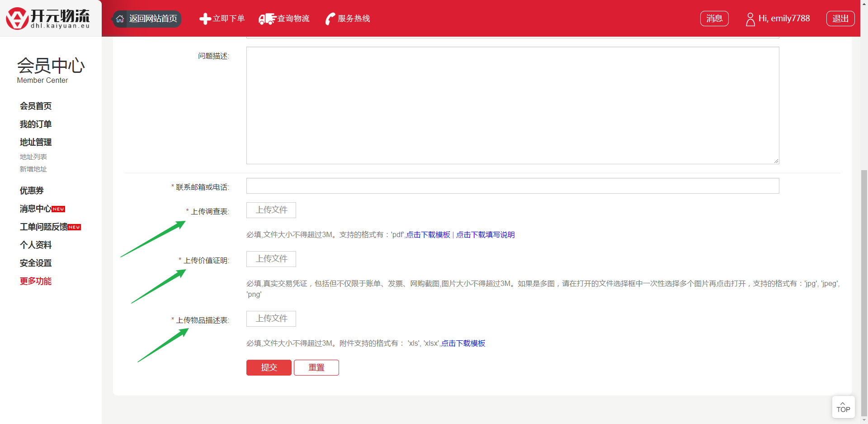Open the 点击下载填写说明 link
This screenshot has height=424, width=868.
coord(485,235)
